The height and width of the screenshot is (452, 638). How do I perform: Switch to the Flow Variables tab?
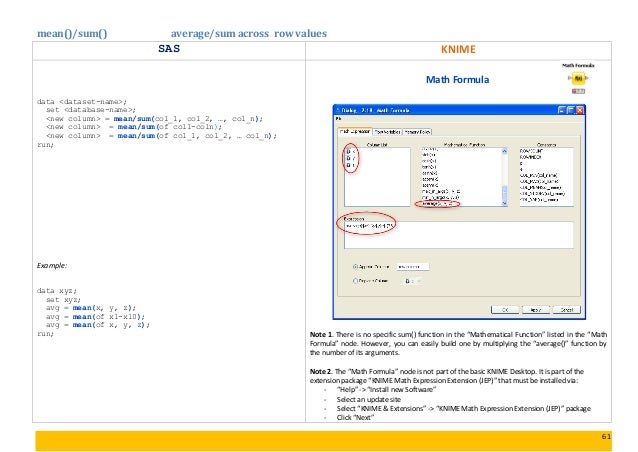click(x=387, y=132)
